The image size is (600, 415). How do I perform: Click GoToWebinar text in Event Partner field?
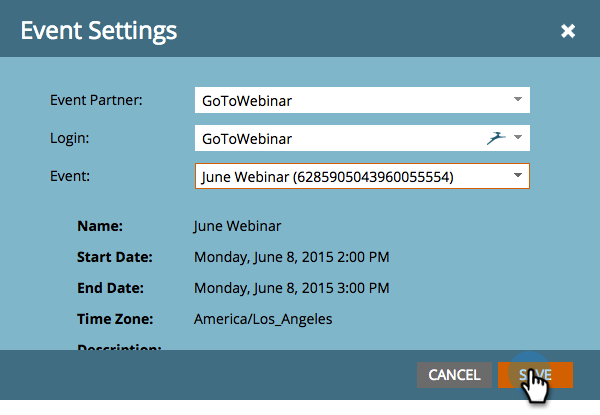pyautogui.click(x=247, y=101)
